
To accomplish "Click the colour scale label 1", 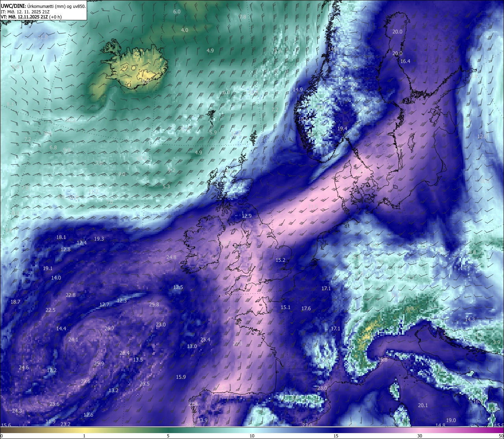I will pos(84,436).
